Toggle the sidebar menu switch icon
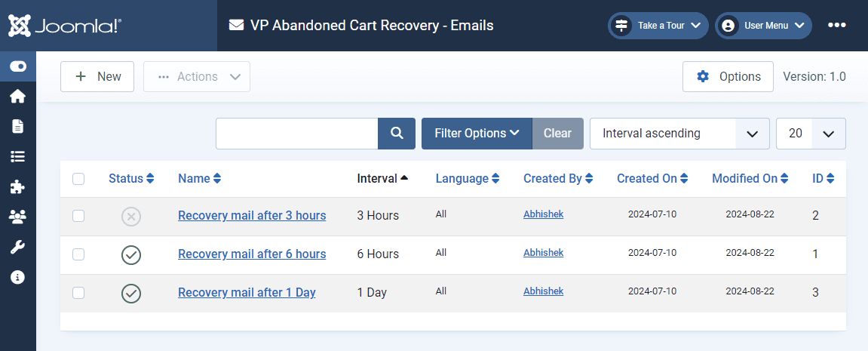Viewport: 868px width, 351px height. click(x=17, y=66)
